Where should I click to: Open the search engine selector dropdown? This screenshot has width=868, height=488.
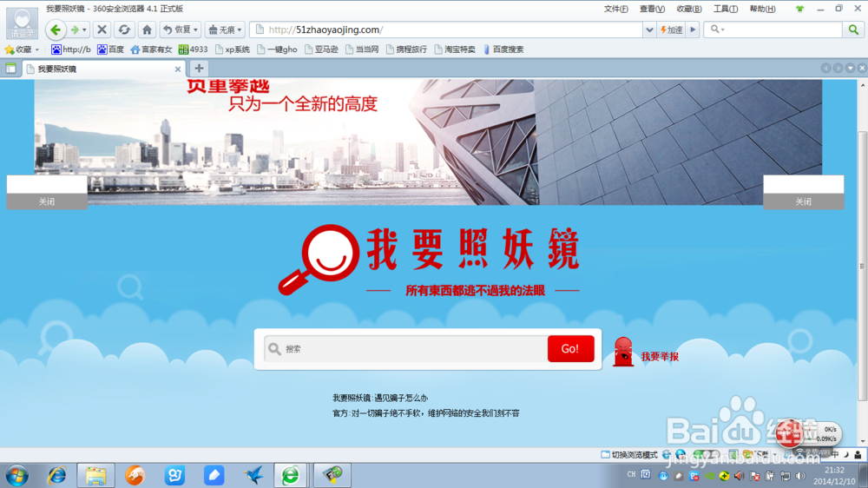[x=718, y=30]
